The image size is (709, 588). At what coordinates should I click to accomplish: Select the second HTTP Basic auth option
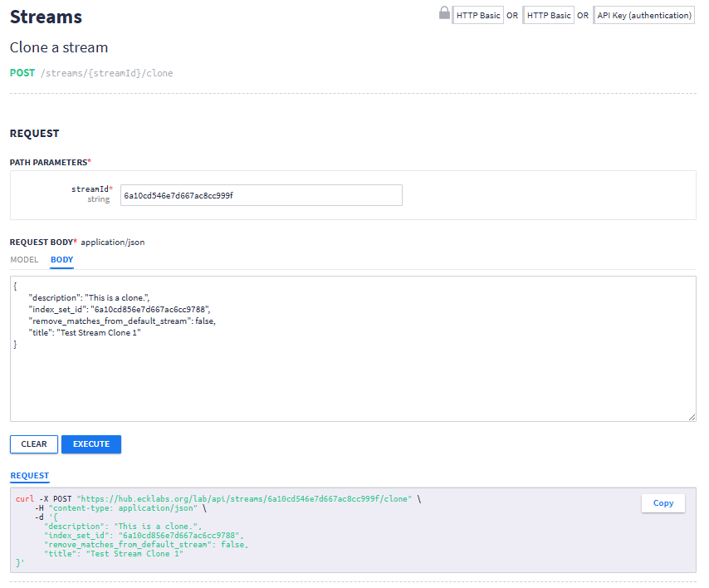549,16
